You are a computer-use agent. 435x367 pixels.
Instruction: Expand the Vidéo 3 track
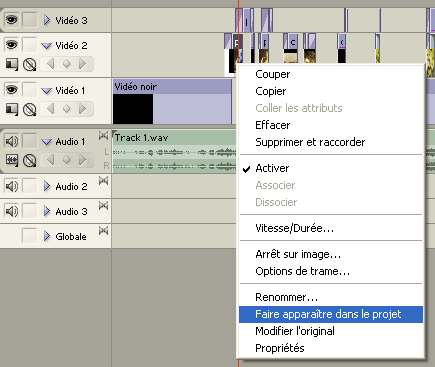coord(47,20)
